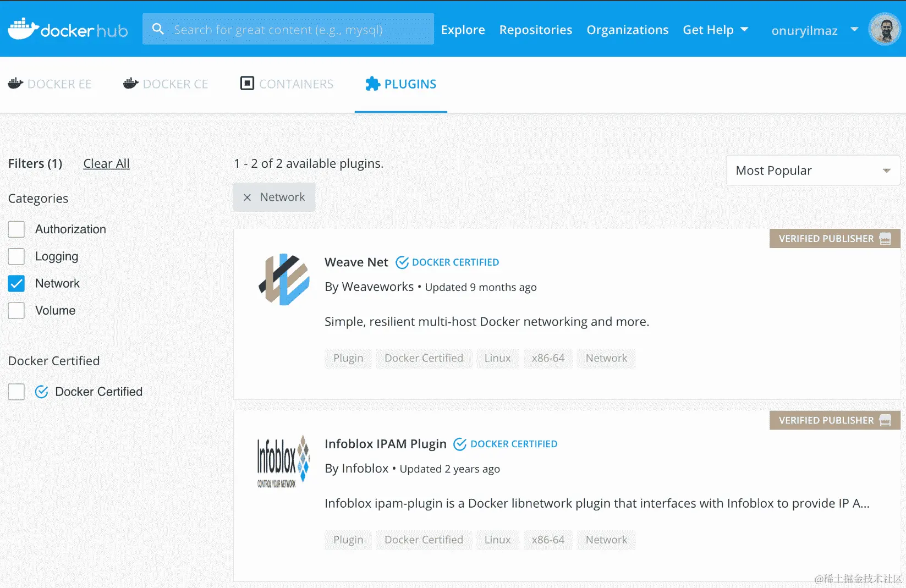Click the Weave Net logo
This screenshot has height=588, width=906.
pyautogui.click(x=284, y=279)
